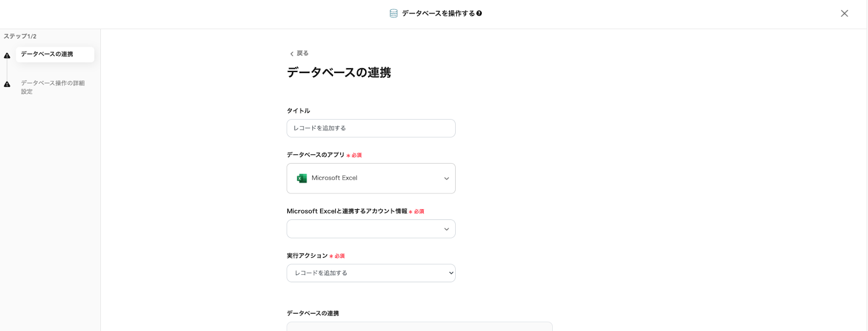Image resolution: width=868 pixels, height=331 pixels.
Task: Click chevron arrow of account dropdown
Action: (446, 229)
